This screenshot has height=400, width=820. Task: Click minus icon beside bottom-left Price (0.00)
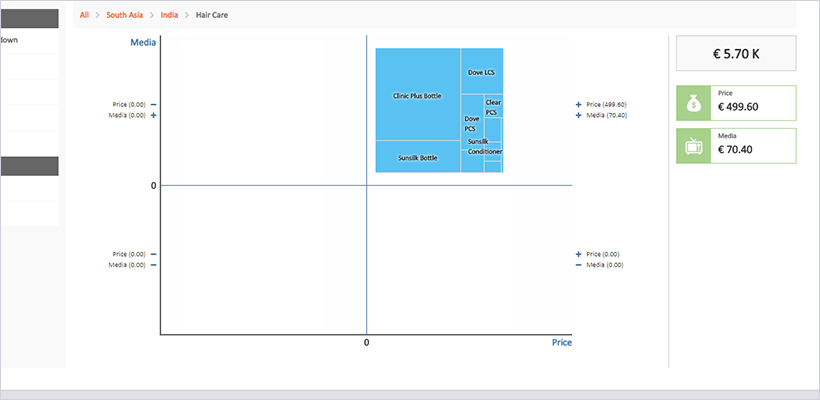pyautogui.click(x=153, y=254)
